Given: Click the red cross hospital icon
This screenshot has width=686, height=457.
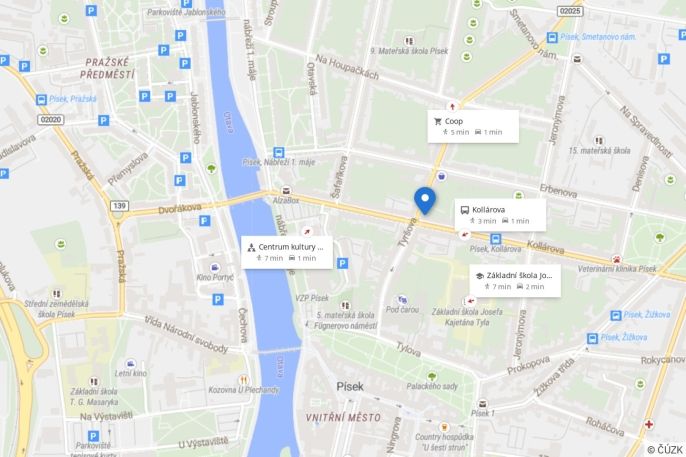Looking at the screenshot, I should coord(649,424).
